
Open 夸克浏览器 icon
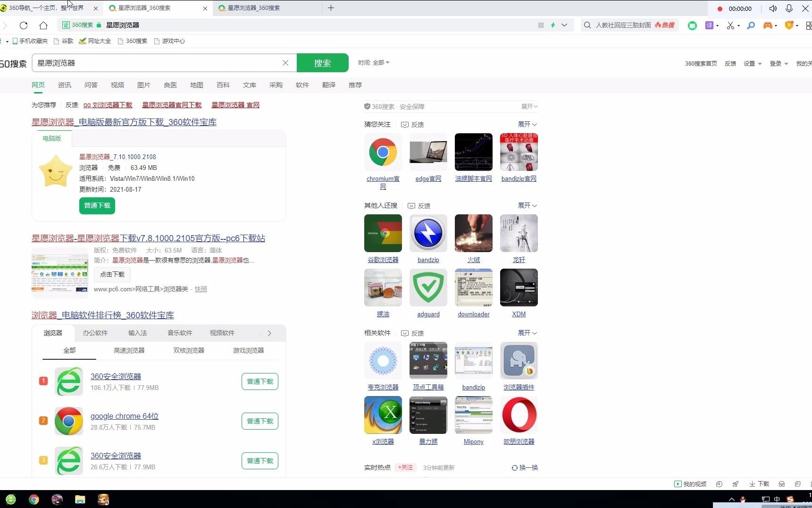tap(383, 361)
